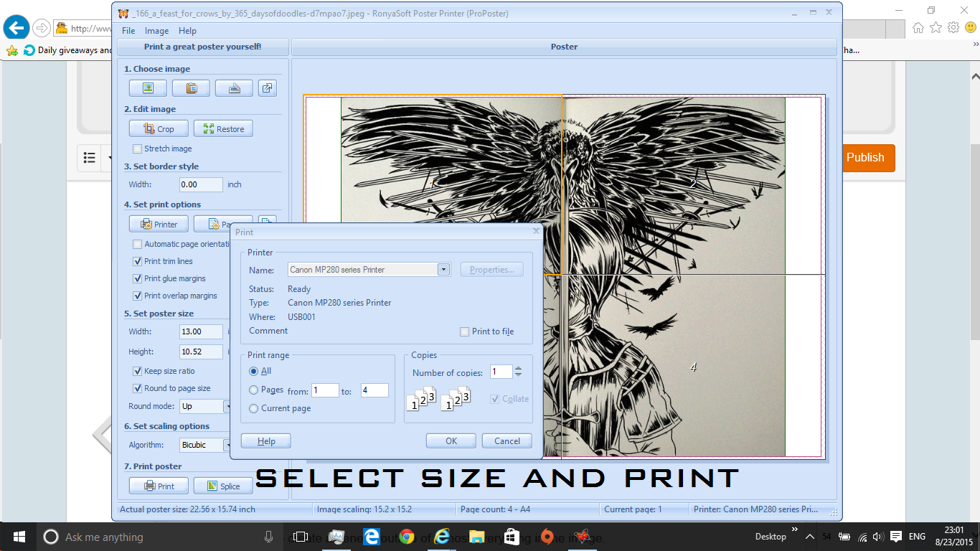Click ENG language indicator
980x551 pixels.
(x=917, y=537)
